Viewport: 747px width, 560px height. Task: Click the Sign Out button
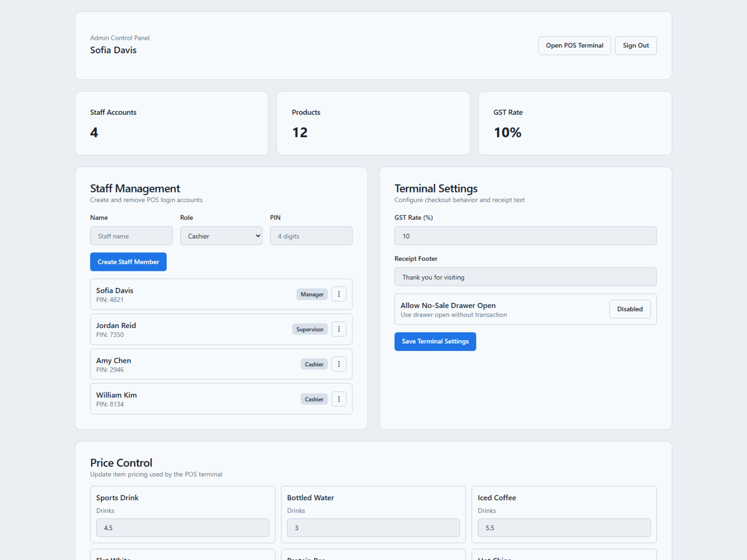636,46
